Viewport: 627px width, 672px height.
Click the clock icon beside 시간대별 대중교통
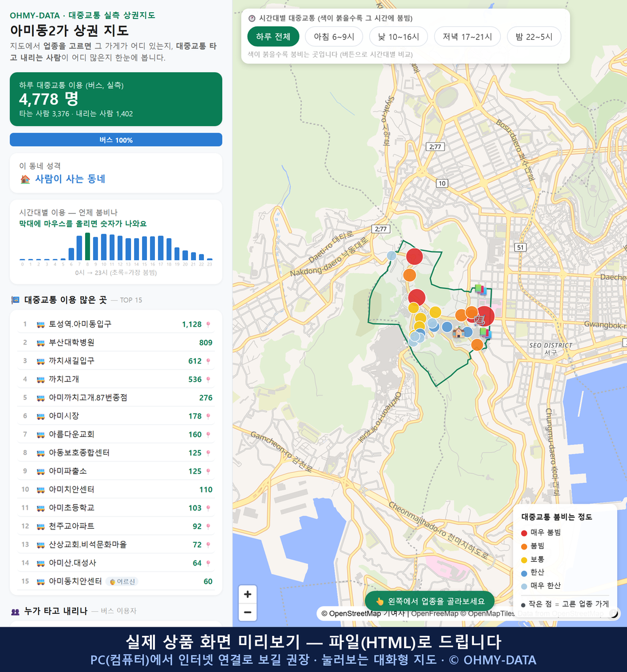coord(252,18)
